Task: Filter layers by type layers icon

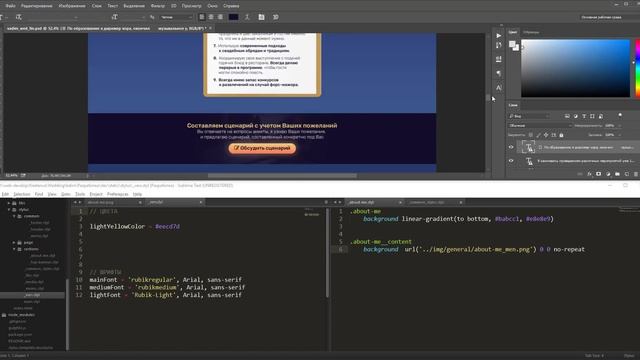Action: [584, 116]
